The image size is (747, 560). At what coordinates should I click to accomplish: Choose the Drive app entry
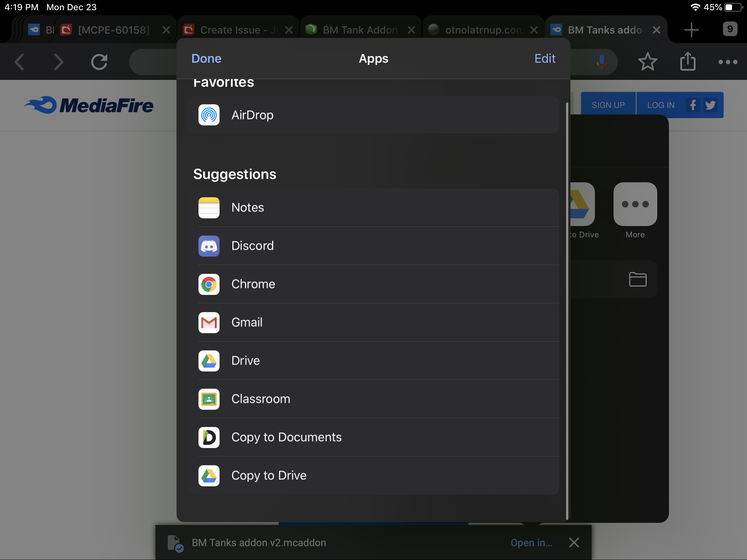point(245,361)
